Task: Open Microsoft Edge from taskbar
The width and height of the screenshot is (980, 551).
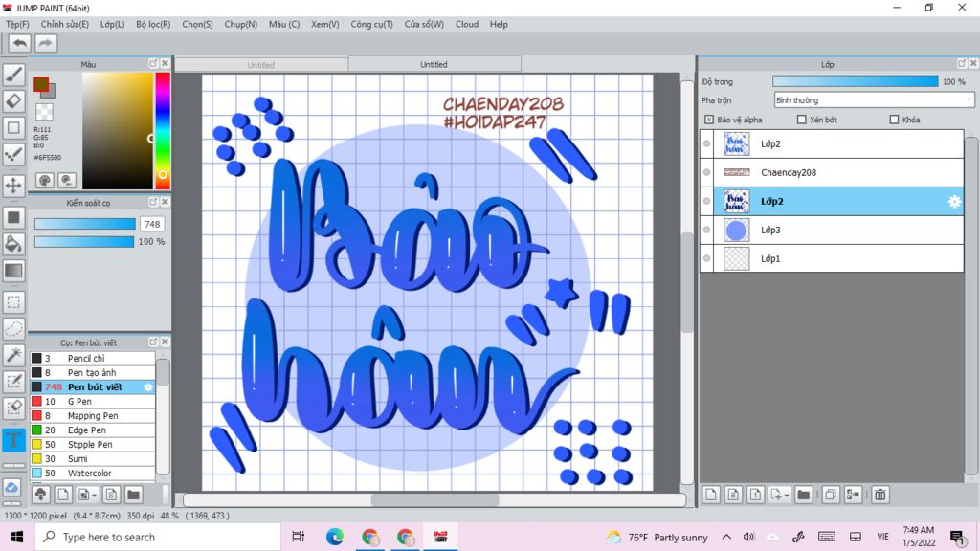Action: coord(334,538)
